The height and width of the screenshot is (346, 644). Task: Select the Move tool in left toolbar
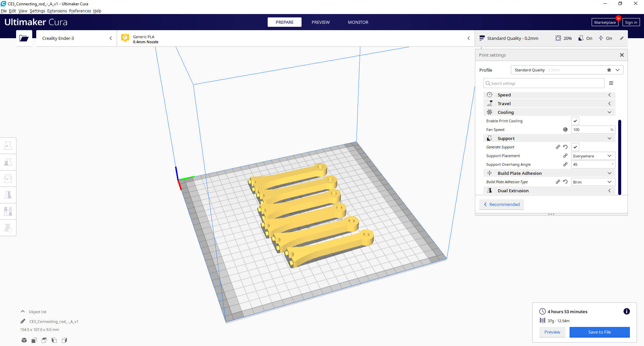[8, 146]
